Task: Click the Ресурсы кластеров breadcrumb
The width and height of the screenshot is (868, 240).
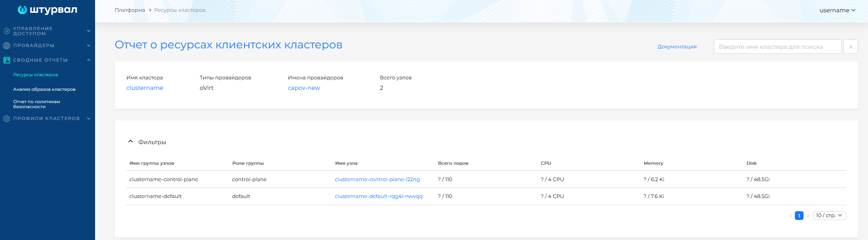Action: tap(180, 10)
